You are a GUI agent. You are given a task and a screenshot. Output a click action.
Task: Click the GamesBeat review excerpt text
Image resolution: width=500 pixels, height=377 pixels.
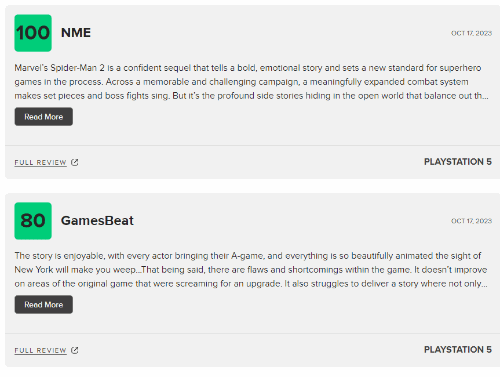[251, 269]
